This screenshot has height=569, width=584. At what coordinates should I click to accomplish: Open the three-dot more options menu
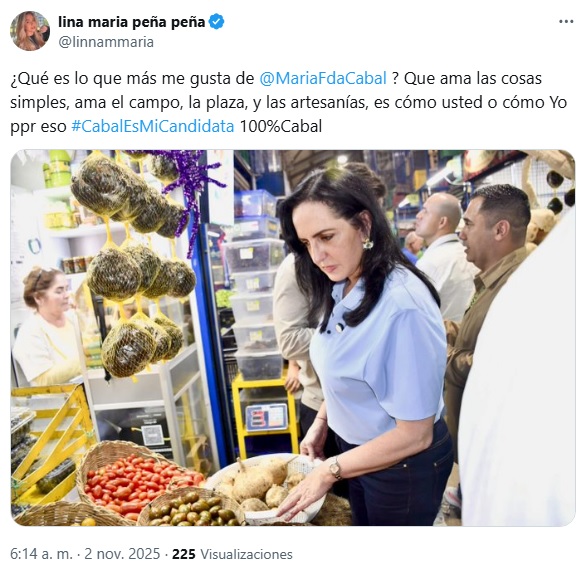(x=565, y=22)
